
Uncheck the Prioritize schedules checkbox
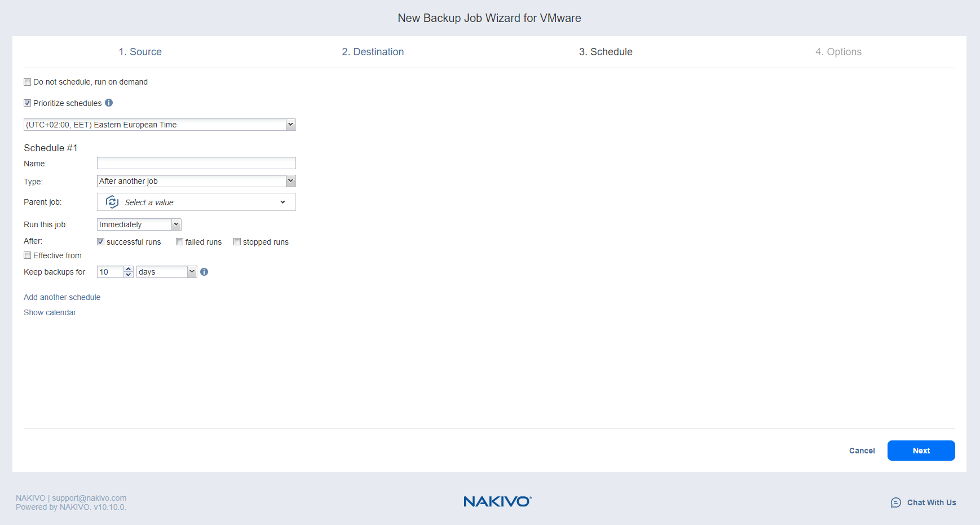[x=28, y=103]
